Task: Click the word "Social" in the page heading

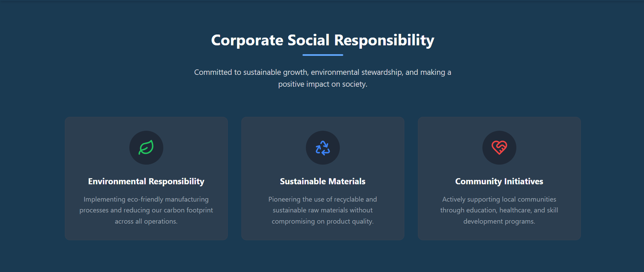Action: 308,40
